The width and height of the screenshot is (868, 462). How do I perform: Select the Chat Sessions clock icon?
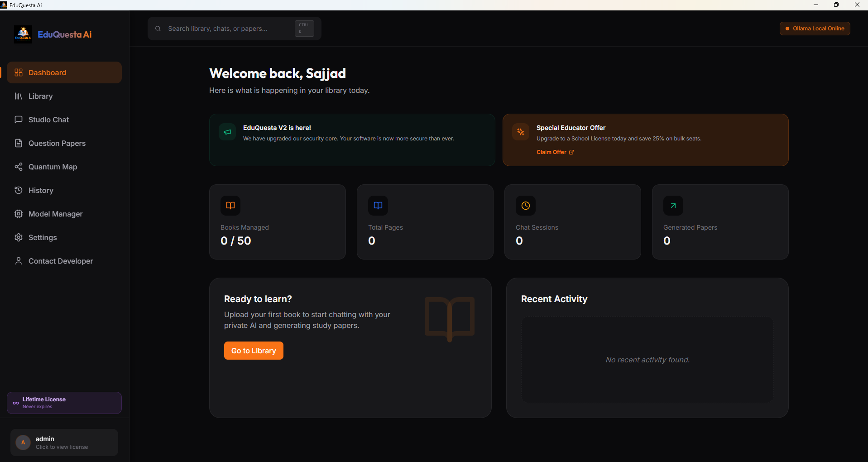pos(525,205)
